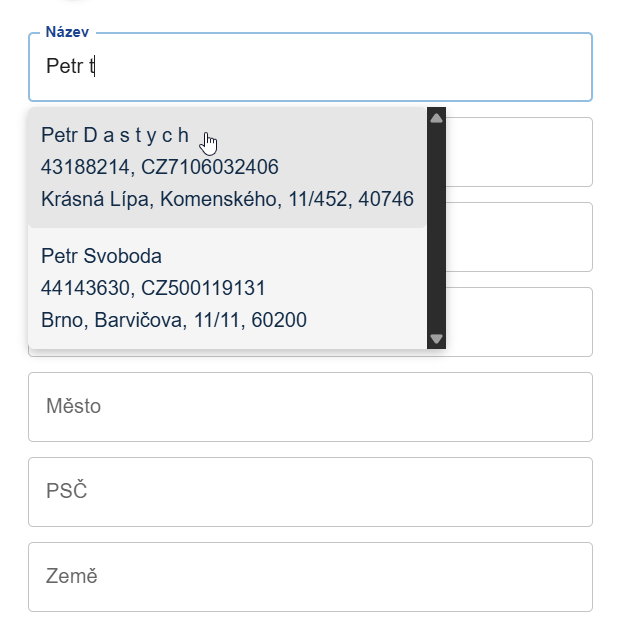Click the second field hidden behind the suggestion list

pos(518,237)
